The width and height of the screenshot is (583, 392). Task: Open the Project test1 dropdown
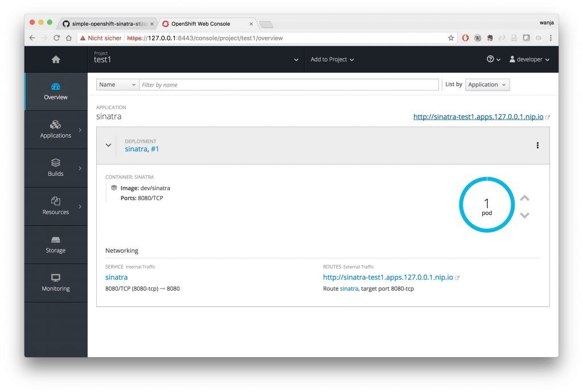click(196, 59)
